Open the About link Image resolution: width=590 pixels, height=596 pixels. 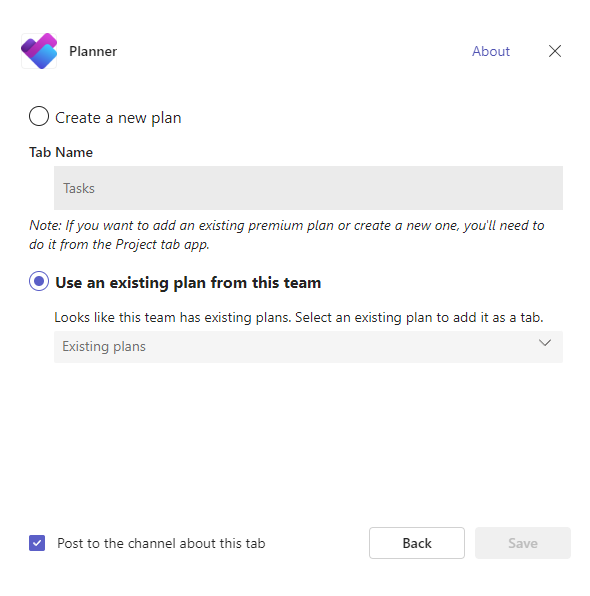[x=491, y=51]
